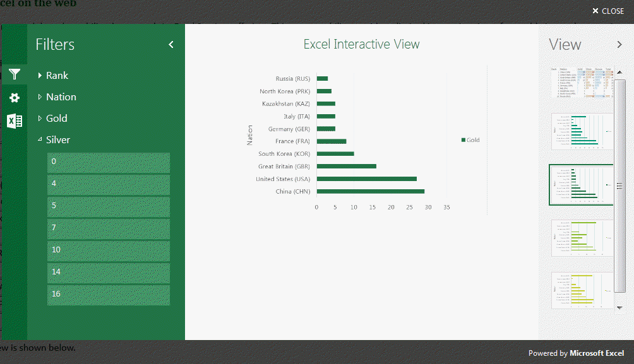Click the Microsoft Excel link at the bottom

click(x=595, y=353)
